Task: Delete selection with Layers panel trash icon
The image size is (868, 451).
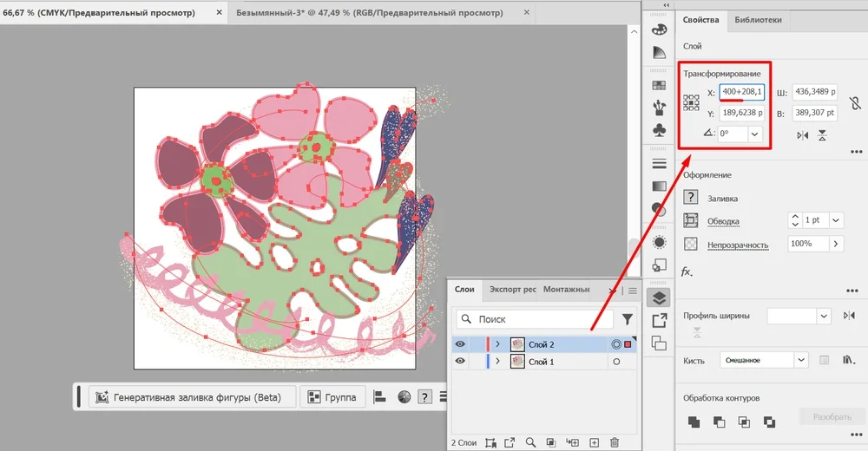Action: [615, 442]
